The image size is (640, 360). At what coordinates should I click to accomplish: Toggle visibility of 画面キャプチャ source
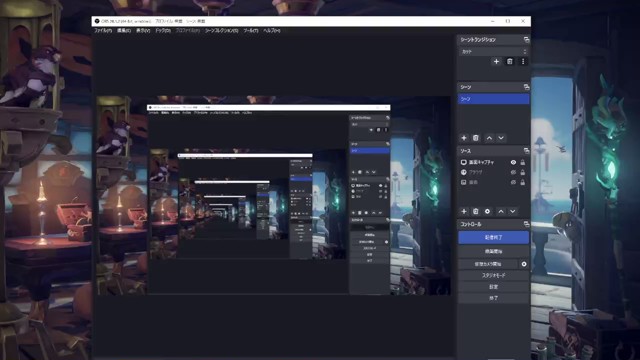[x=513, y=162]
